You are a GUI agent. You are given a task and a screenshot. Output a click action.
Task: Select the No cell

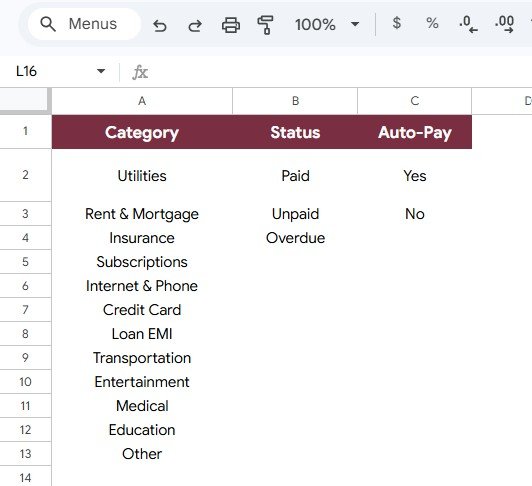tap(414, 214)
